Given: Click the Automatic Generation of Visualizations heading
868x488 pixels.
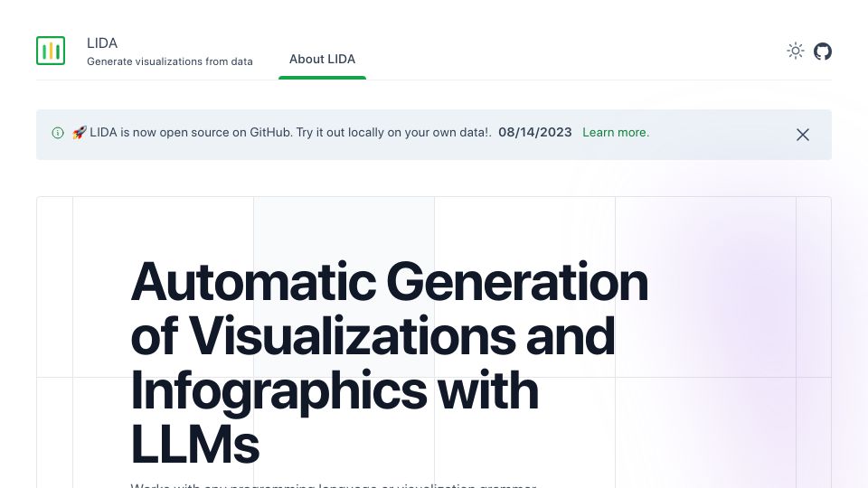Looking at the screenshot, I should (x=389, y=362).
